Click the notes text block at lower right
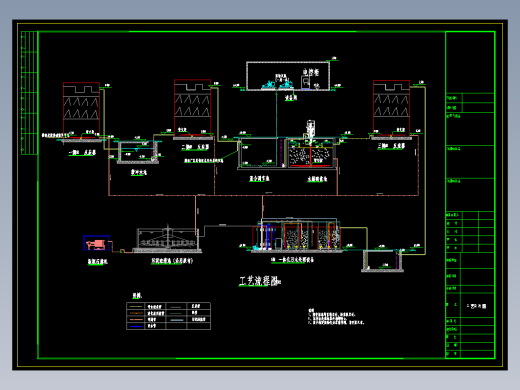The height and width of the screenshot is (390, 520). [x=336, y=317]
